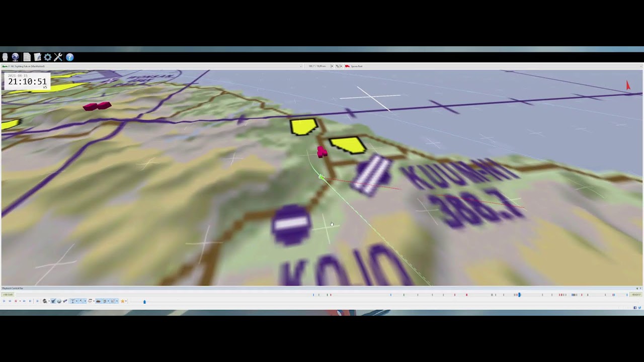Open the document file icon in the top toolbar
The width and height of the screenshot is (644, 362).
[27, 57]
